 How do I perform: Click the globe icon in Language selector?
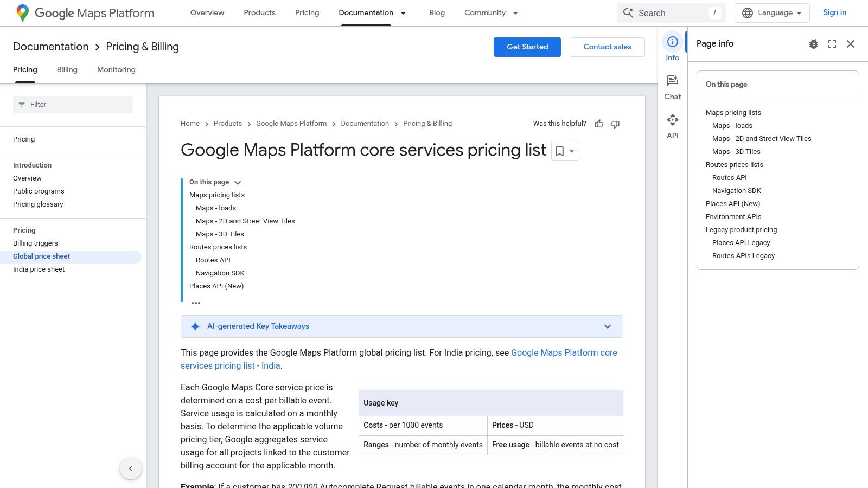tap(748, 13)
